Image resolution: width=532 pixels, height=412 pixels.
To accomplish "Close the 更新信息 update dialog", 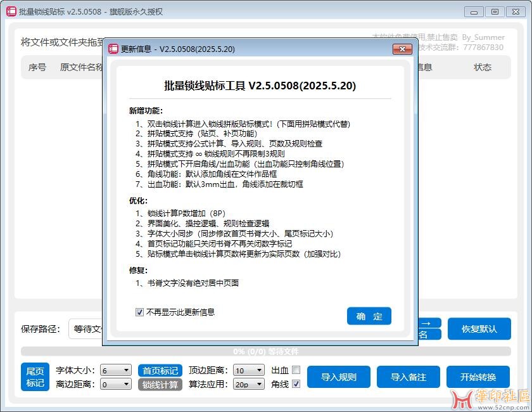I will click(402, 49).
